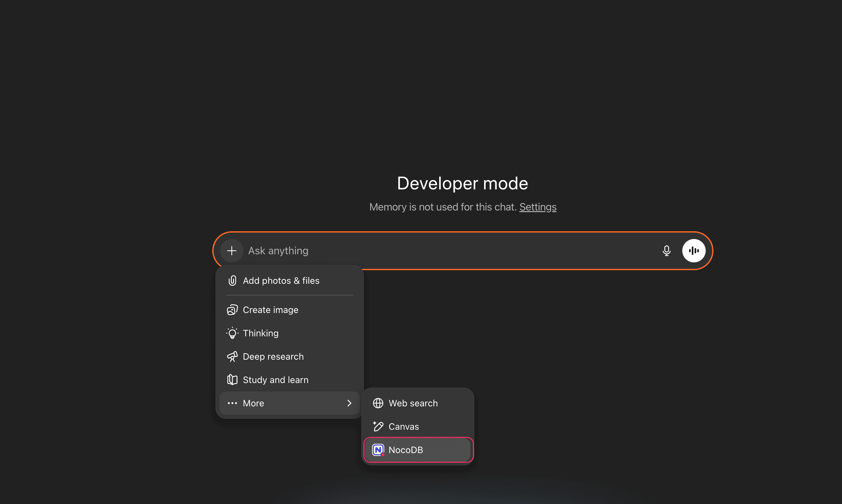Click the plus attachment button
This screenshot has height=504, width=842.
coord(231,251)
